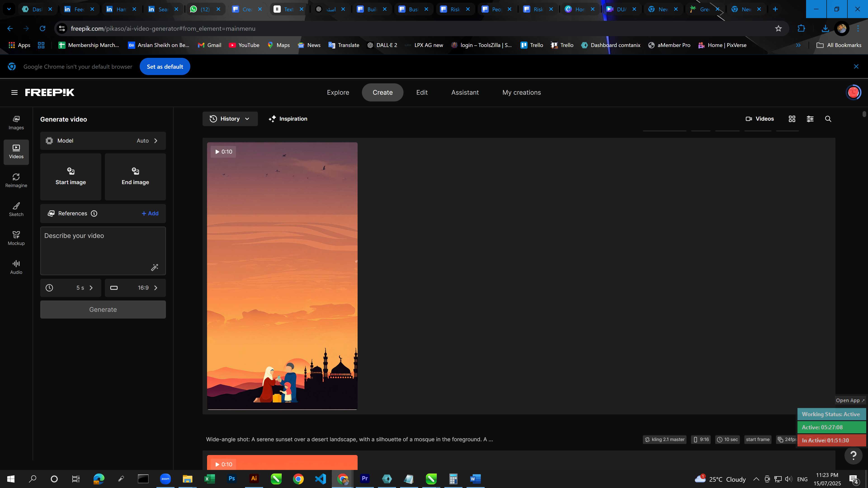868x488 pixels.
Task: Open the YouTube bookmark
Action: [x=244, y=45]
